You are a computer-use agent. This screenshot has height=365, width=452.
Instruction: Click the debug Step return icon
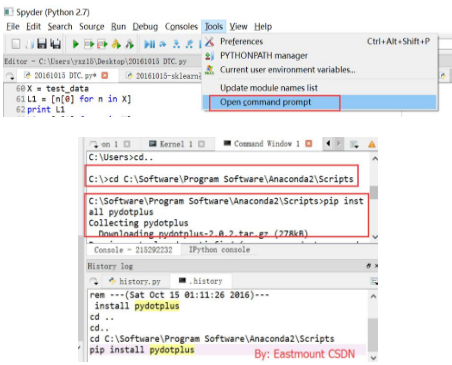coord(190,44)
